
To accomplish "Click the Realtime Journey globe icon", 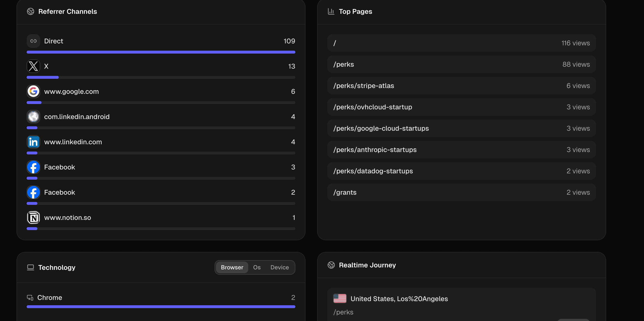I will (x=331, y=265).
